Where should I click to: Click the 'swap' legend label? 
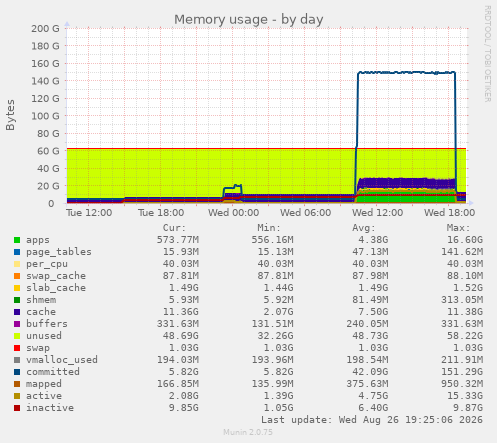[38, 348]
